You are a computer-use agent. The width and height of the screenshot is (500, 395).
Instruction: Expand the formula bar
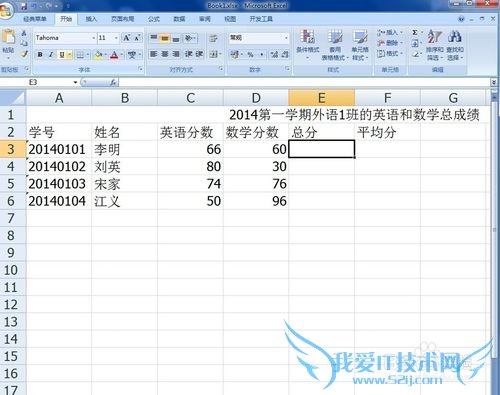tap(494, 82)
